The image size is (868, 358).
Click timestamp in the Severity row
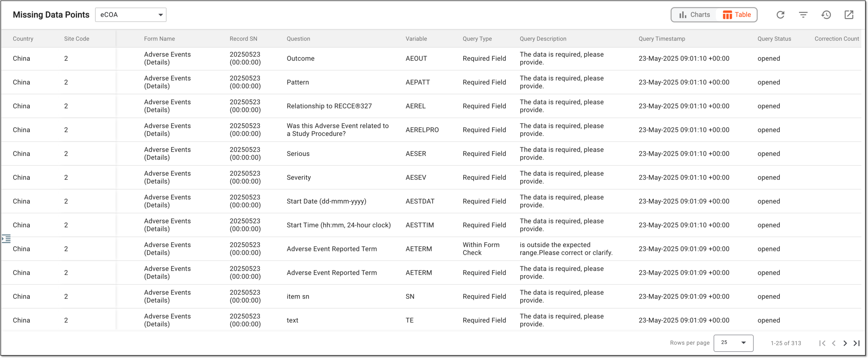(x=684, y=178)
